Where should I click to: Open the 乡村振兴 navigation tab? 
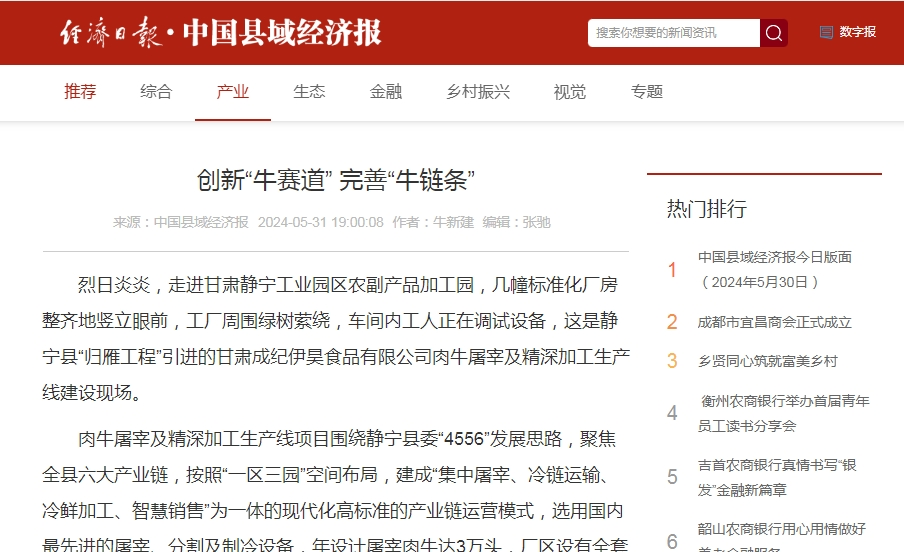click(x=478, y=92)
